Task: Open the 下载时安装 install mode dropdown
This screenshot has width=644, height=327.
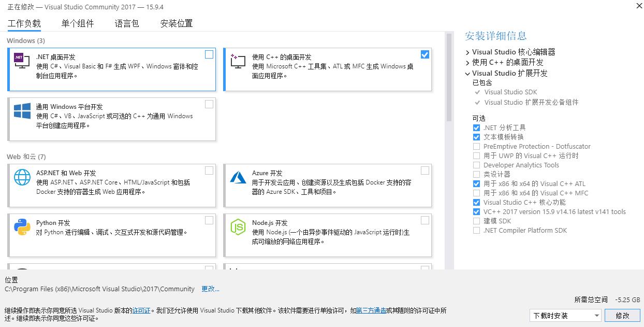Action: coord(565,315)
